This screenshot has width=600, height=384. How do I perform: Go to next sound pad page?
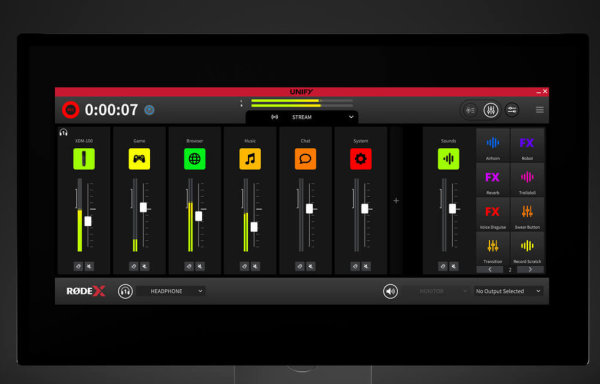(530, 270)
